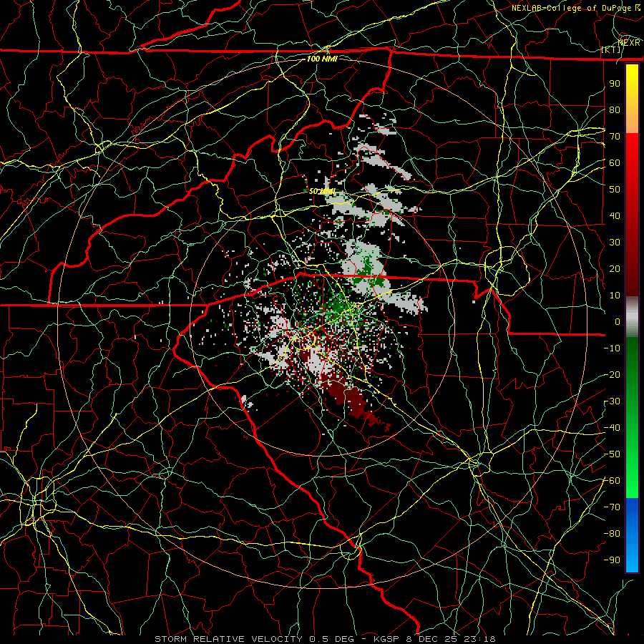Click the blue bottom band of color bar
644x644 pixels.
(x=632, y=535)
